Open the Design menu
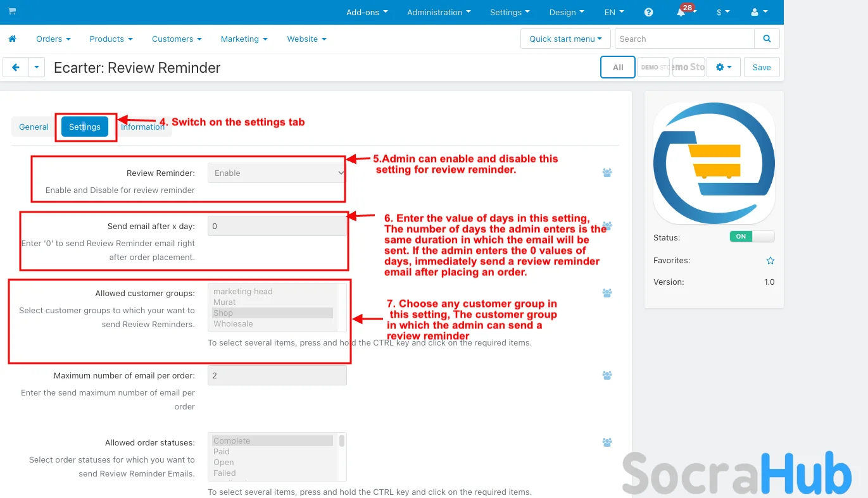This screenshot has height=498, width=868. [567, 12]
